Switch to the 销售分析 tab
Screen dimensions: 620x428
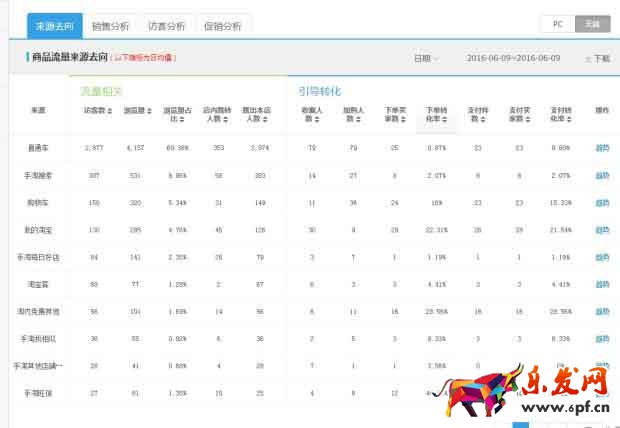109,25
